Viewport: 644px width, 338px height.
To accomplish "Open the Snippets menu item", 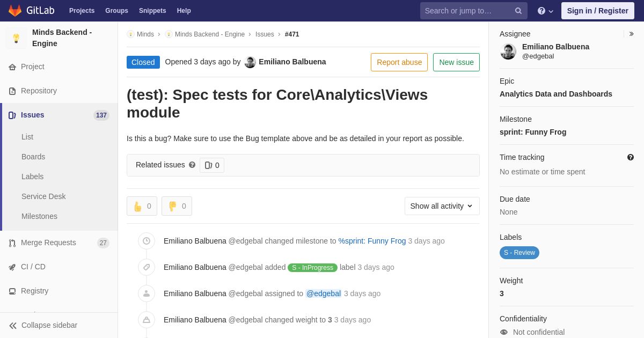I will pyautogui.click(x=152, y=11).
